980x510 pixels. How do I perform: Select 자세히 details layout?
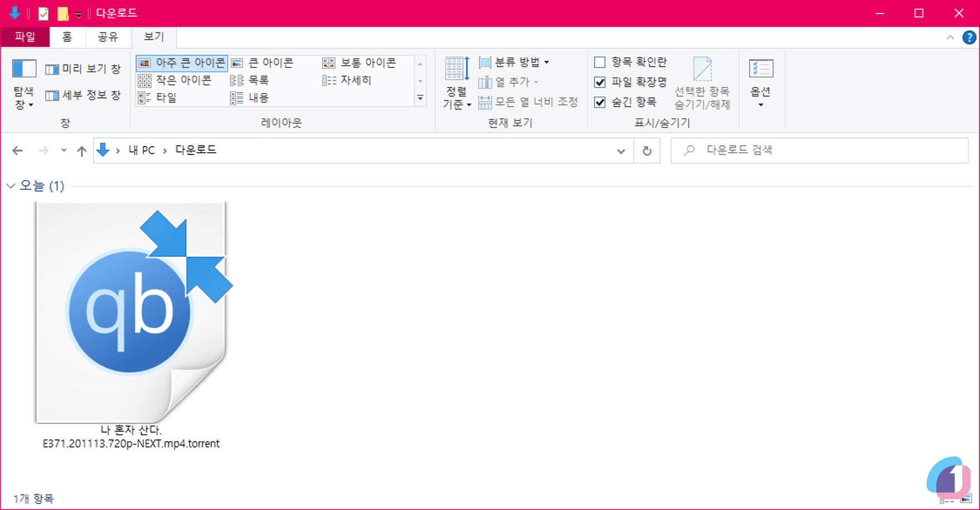click(347, 80)
